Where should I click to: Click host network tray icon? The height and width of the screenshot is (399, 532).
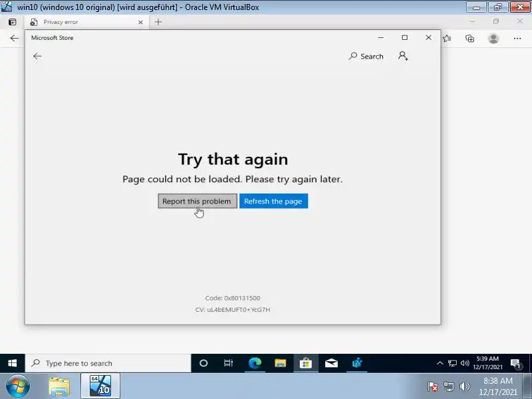[x=448, y=386]
